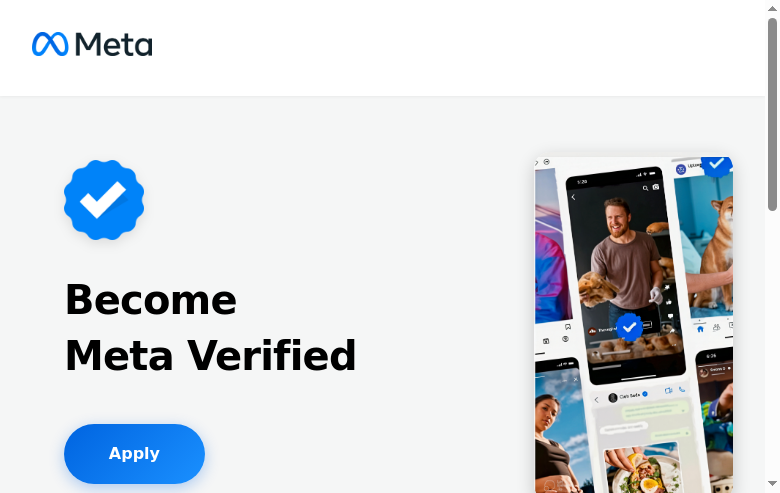Tap the phone call icon in chat
Viewport: 780px width, 493px height.
(x=682, y=389)
